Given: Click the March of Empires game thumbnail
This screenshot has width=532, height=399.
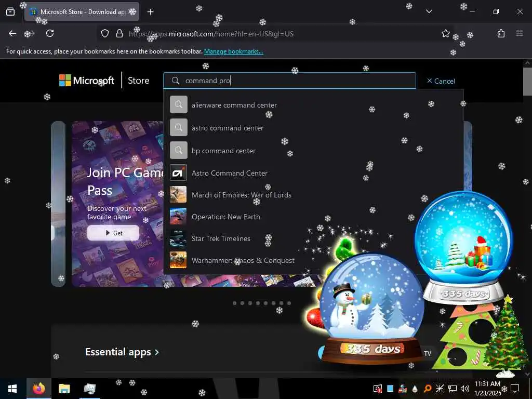Looking at the screenshot, I should pos(178,195).
